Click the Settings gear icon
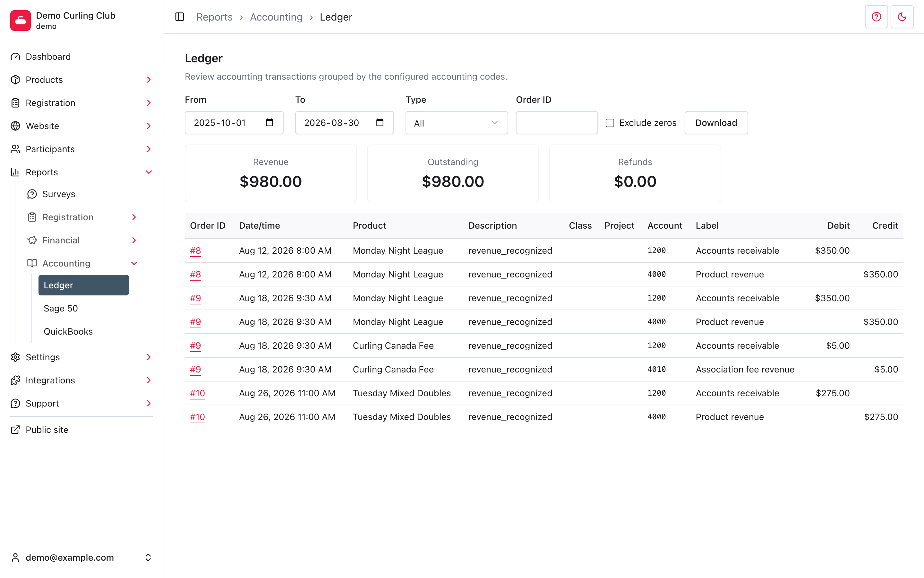The image size is (924, 578). tap(15, 357)
